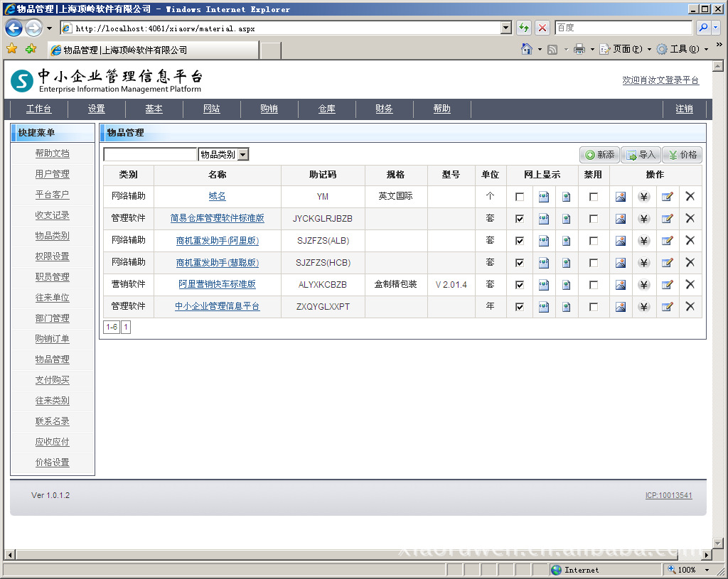The width and height of the screenshot is (728, 579).
Task: Open the yen price icon for 阿里营销快车标准版
Action: click(x=643, y=285)
